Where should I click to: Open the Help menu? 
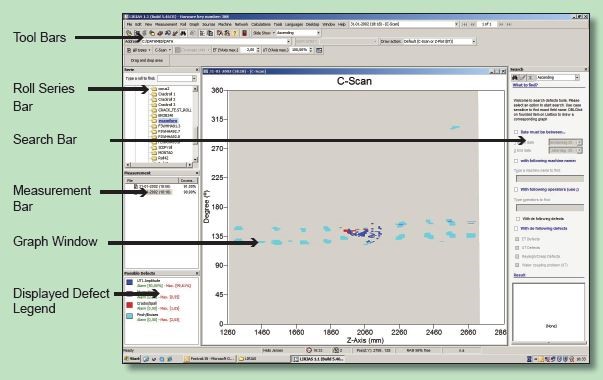click(341, 24)
